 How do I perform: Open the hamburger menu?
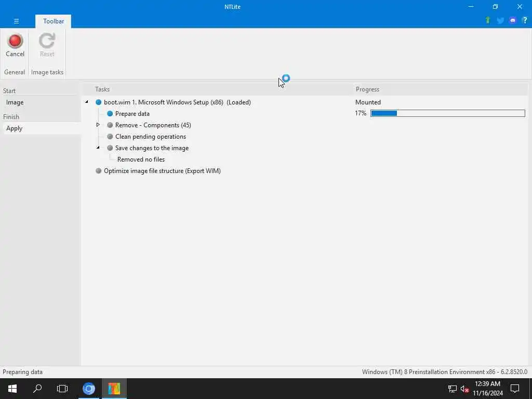[x=16, y=21]
